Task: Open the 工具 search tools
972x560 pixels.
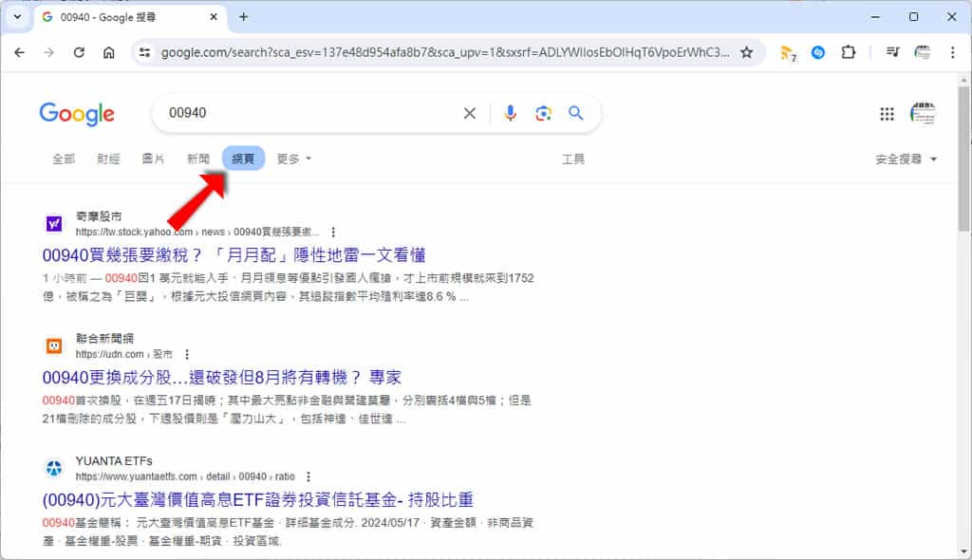Action: (x=572, y=159)
